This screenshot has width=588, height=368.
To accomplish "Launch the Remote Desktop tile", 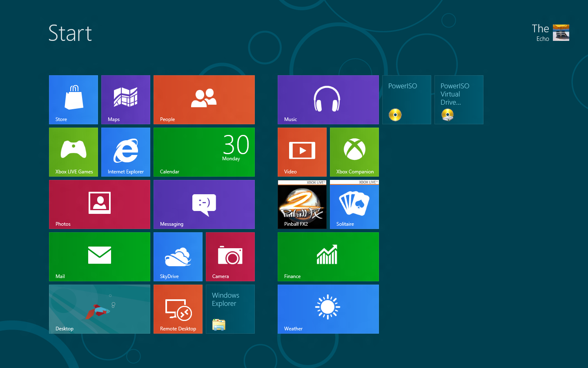I will point(178,309).
